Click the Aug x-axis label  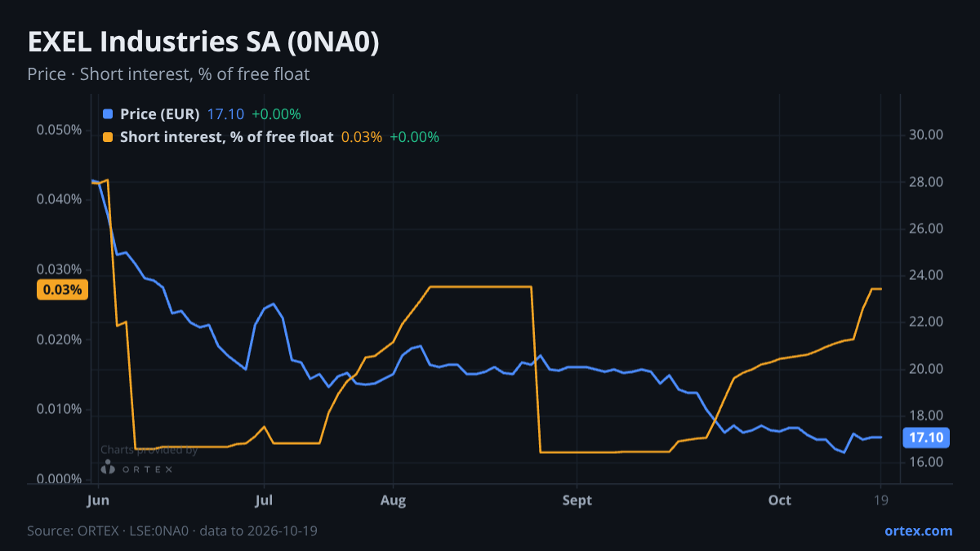[x=394, y=500]
